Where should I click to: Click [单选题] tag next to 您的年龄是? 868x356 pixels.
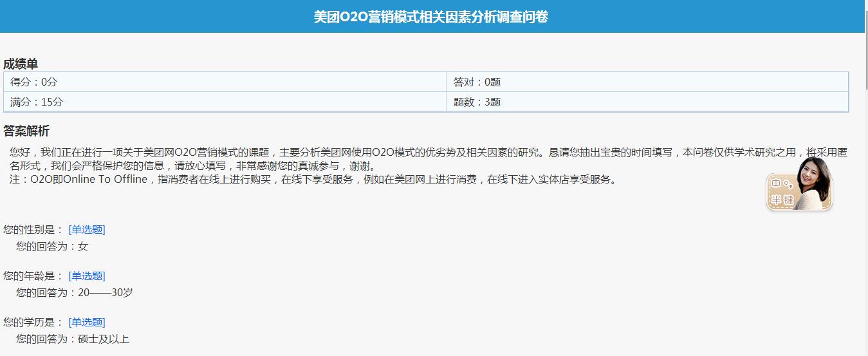point(87,276)
